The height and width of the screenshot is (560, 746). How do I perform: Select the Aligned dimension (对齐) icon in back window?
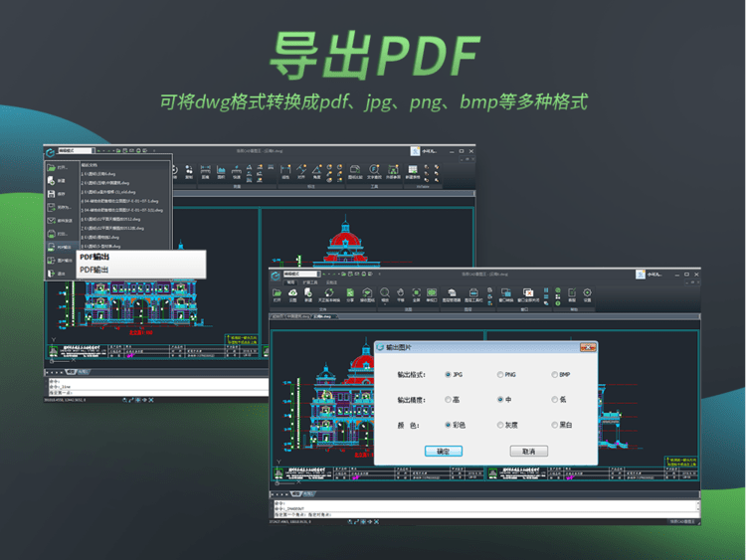click(301, 170)
